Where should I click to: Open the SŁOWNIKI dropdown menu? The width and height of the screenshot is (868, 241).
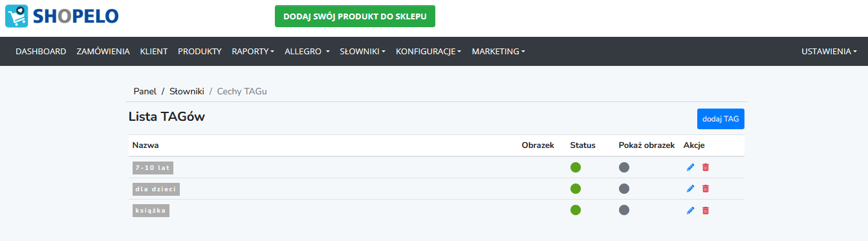pyautogui.click(x=363, y=51)
